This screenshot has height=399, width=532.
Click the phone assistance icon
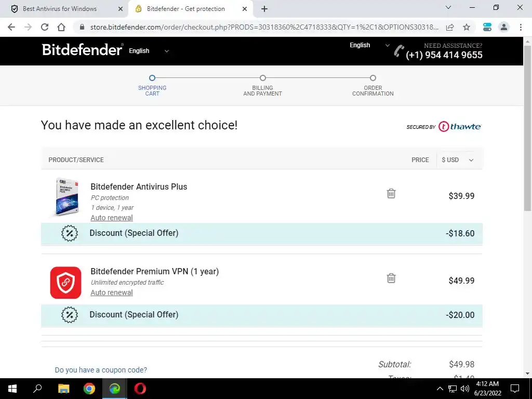[398, 51]
